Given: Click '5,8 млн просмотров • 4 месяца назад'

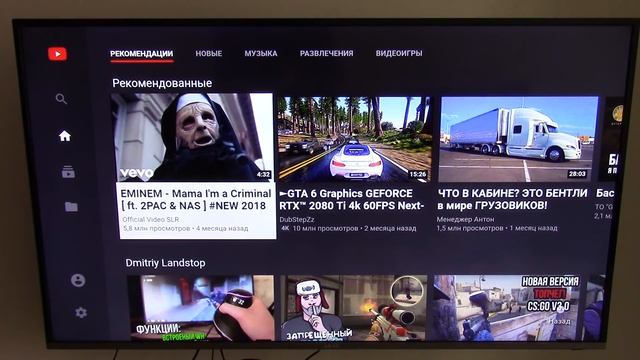Looking at the screenshot, I should [185, 229].
